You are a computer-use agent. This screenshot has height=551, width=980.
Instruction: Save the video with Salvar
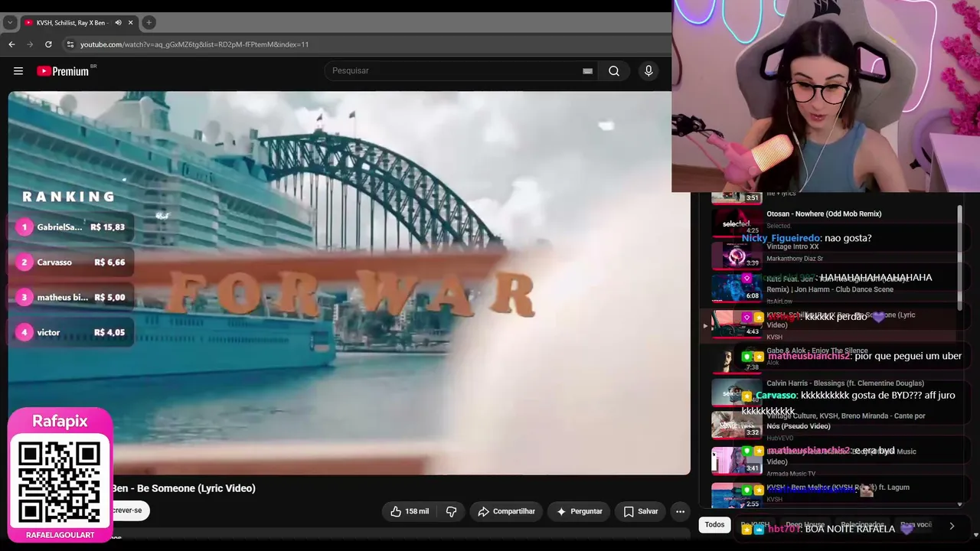[640, 511]
